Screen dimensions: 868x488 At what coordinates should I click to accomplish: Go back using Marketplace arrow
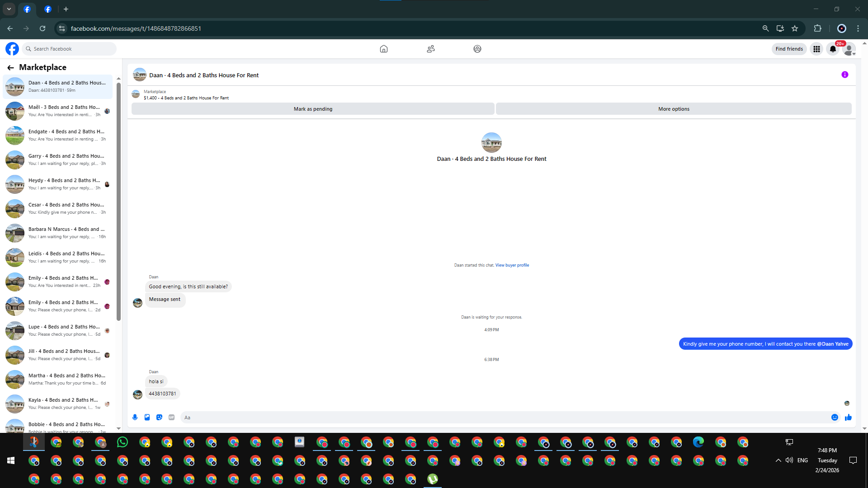(x=10, y=68)
